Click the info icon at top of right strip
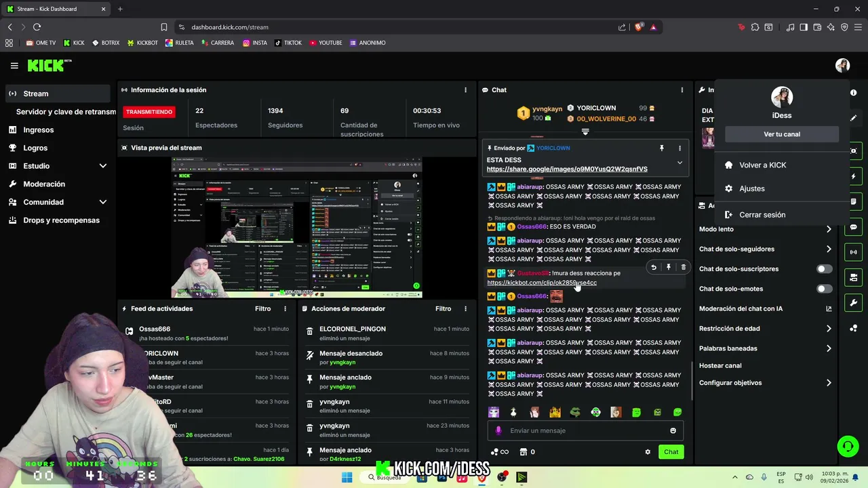 (854, 93)
